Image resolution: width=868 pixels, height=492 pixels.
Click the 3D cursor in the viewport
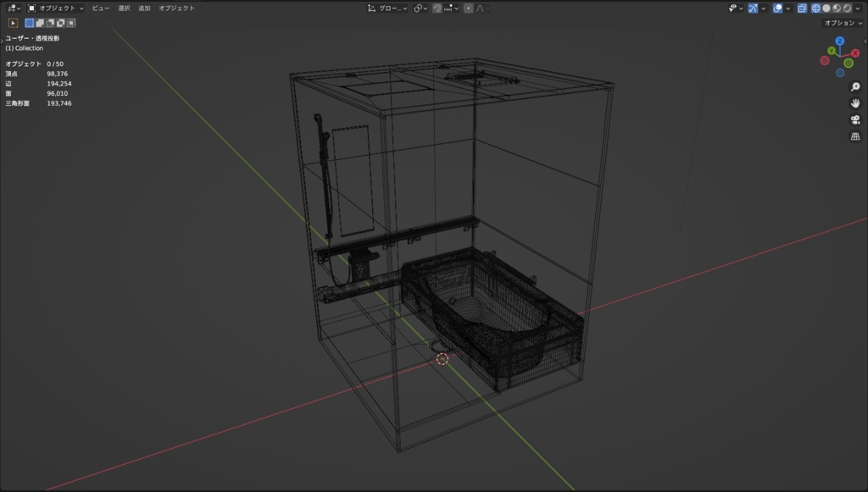click(x=442, y=359)
